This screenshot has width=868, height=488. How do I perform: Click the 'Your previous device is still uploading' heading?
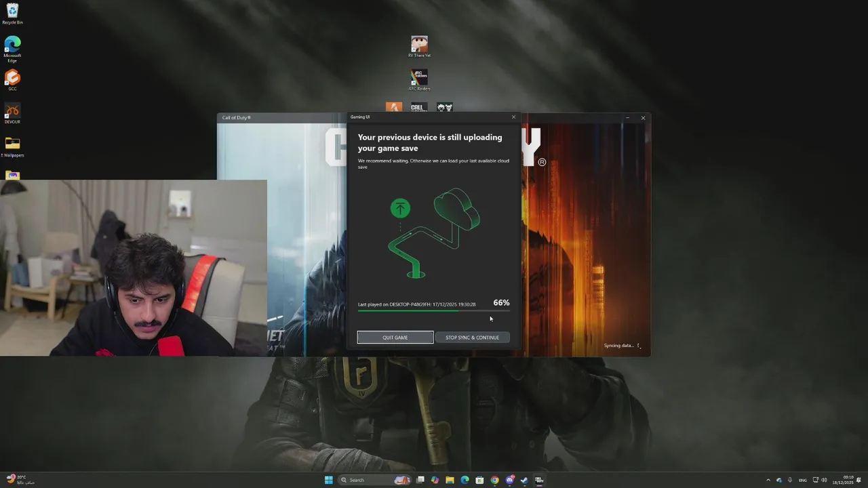click(430, 142)
